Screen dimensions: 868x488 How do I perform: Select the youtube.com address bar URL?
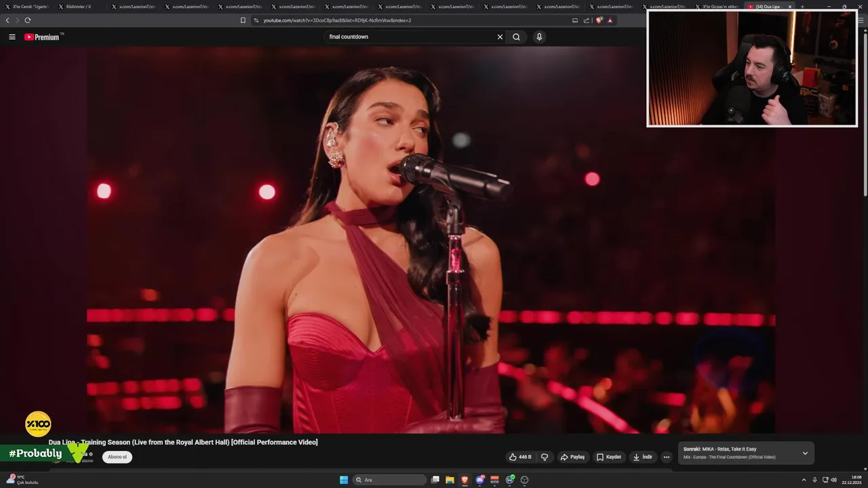(337, 20)
